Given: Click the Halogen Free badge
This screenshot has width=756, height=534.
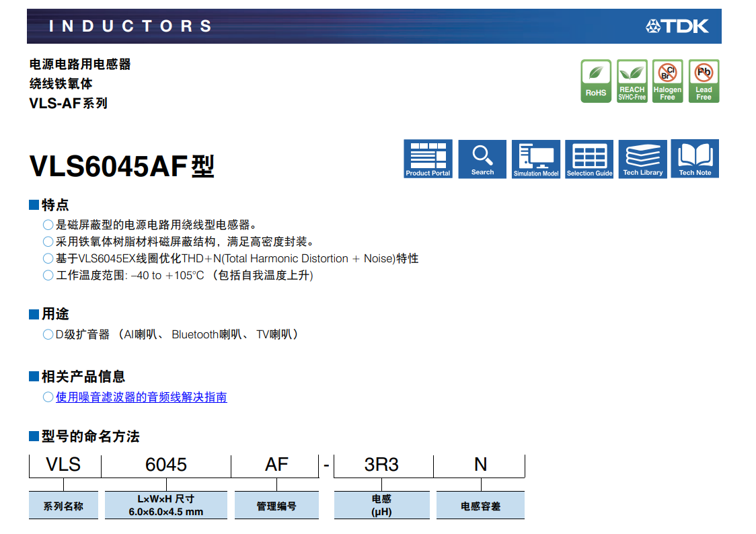Looking at the screenshot, I should click(x=668, y=81).
